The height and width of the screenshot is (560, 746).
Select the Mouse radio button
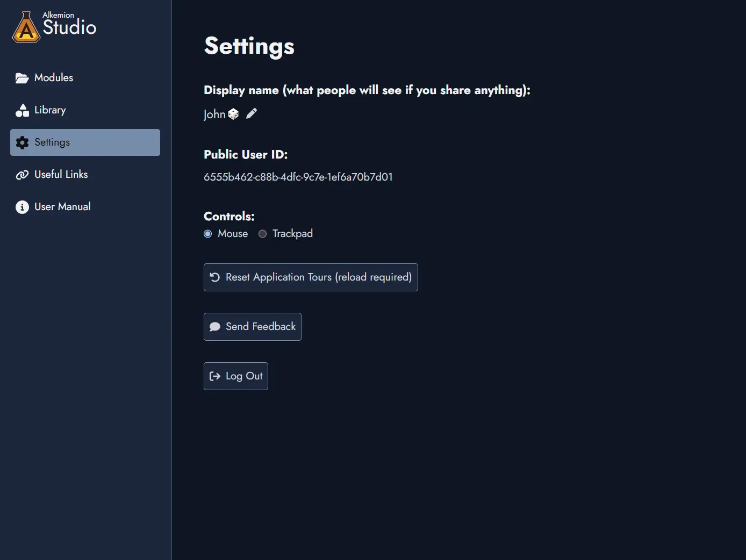[207, 234]
